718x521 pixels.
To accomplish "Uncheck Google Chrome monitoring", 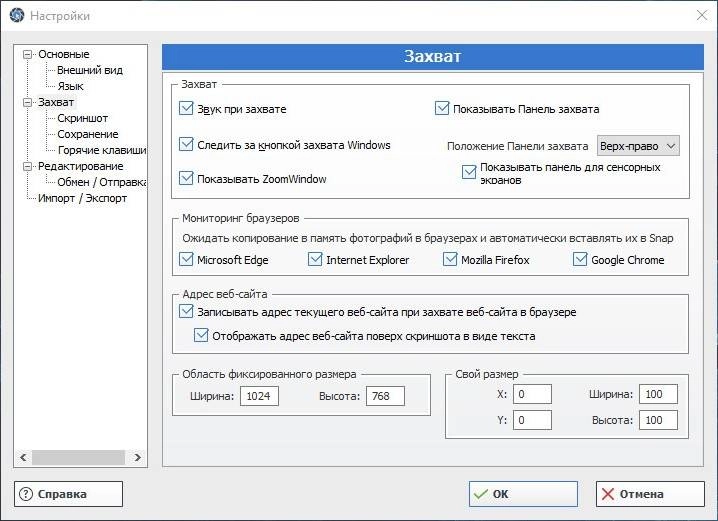I will point(580,259).
